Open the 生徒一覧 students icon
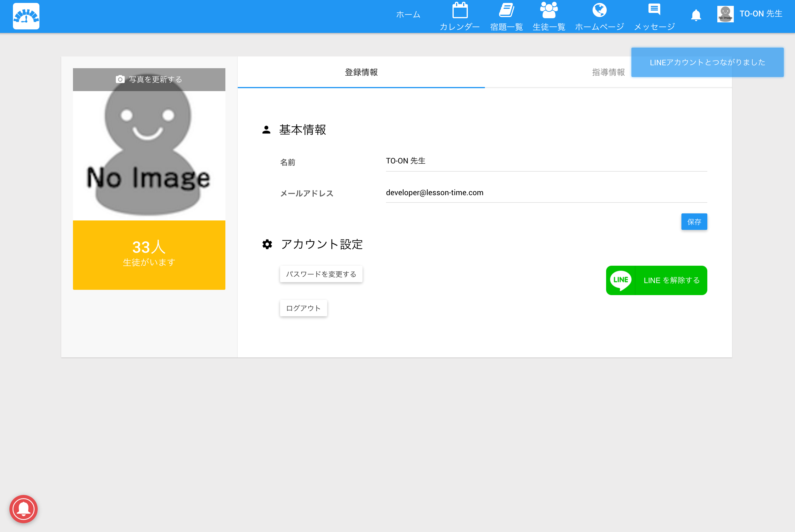Screen dimensions: 795x532 coord(548,11)
